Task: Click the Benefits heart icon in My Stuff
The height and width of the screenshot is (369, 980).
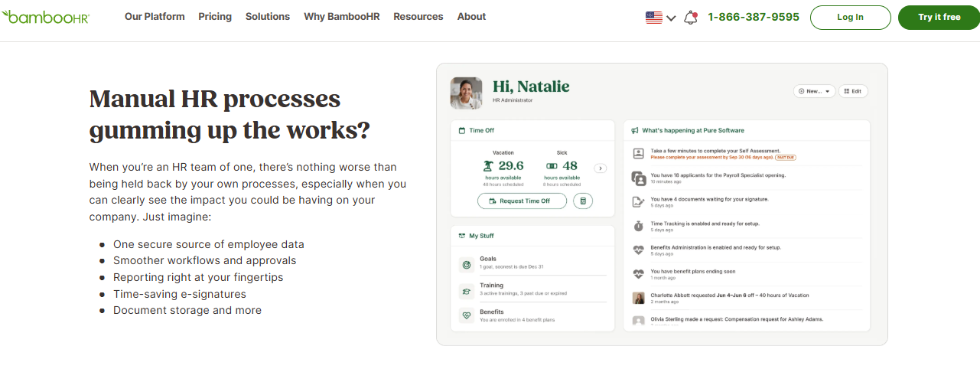Action: [466, 315]
